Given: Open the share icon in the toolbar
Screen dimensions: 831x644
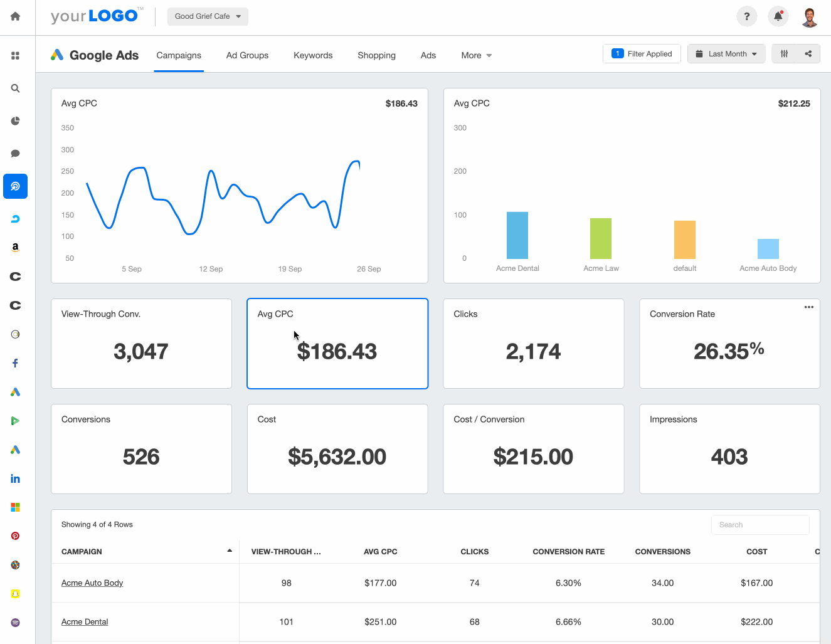Looking at the screenshot, I should 808,53.
